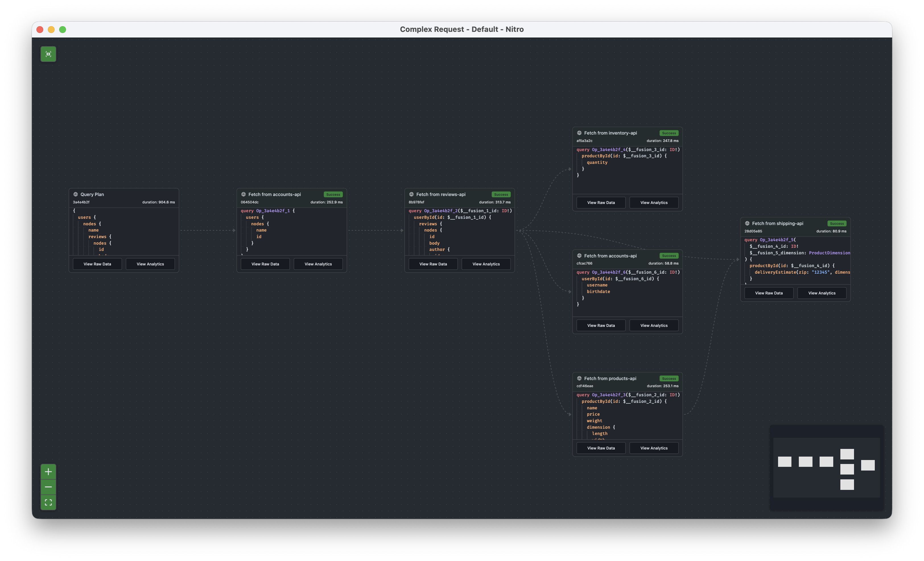Screen dimensions: 924x561
Task: Click 'duration: 313.7 ms' text
Action: click(x=495, y=202)
